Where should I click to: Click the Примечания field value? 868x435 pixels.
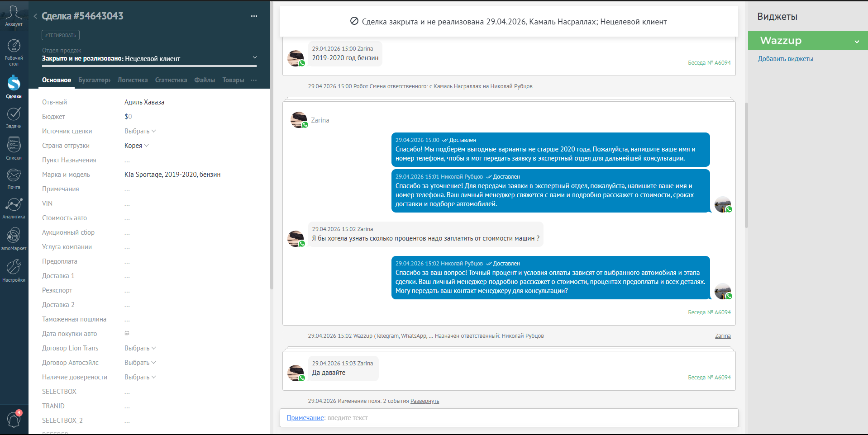127,189
